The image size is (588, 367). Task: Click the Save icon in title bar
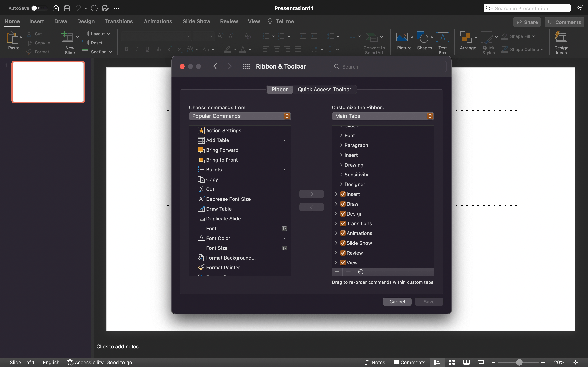pyautogui.click(x=67, y=8)
